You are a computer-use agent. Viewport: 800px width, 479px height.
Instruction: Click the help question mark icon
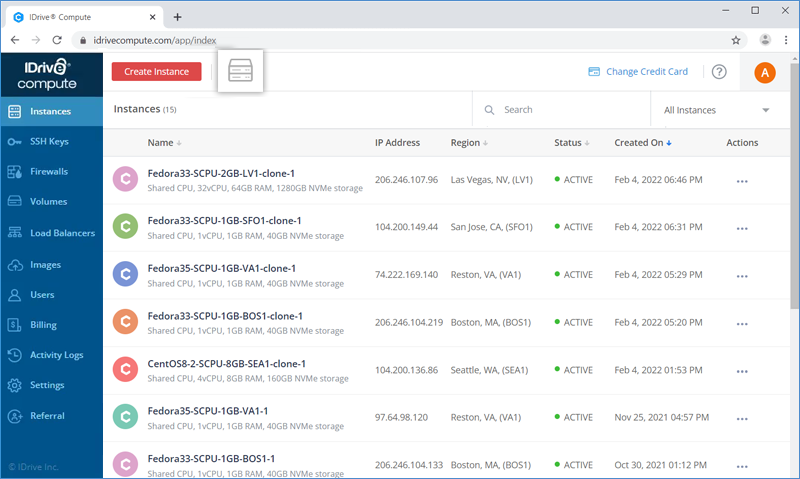point(719,72)
